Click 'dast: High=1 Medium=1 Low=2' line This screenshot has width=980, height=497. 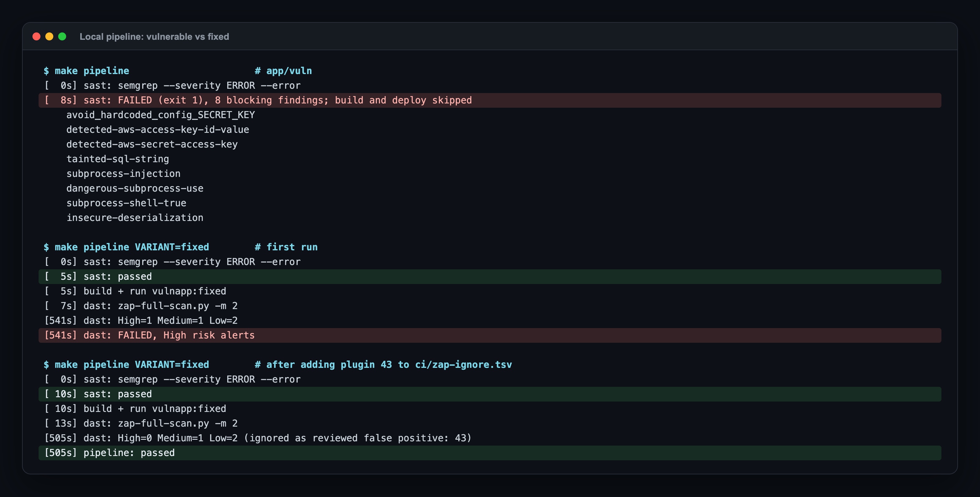tap(141, 320)
